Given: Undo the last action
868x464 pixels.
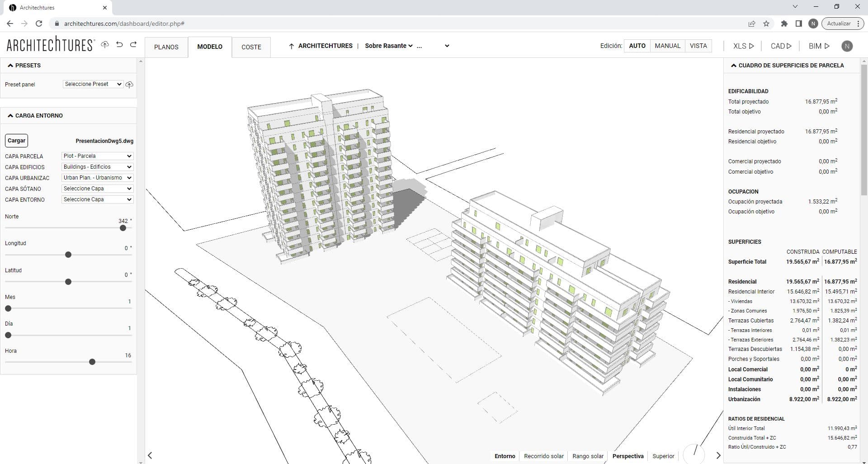Looking at the screenshot, I should (119, 45).
